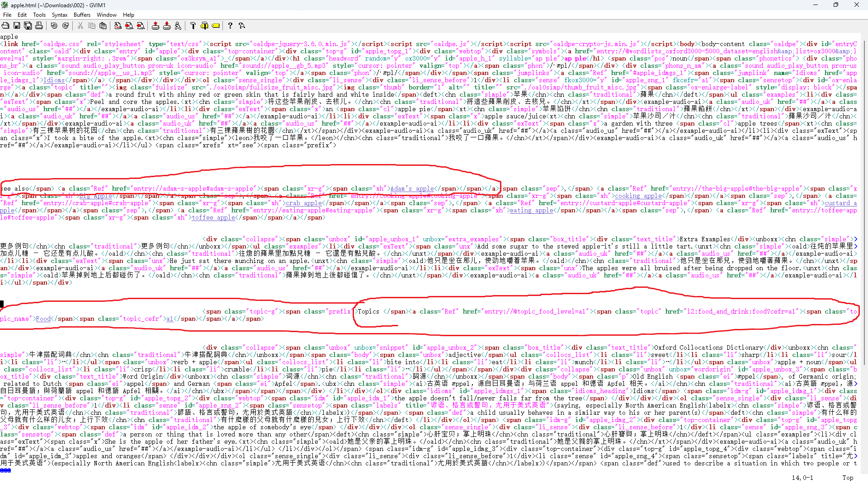Jump to tag yellow label icon
This screenshot has width=868, height=488.
216,26
